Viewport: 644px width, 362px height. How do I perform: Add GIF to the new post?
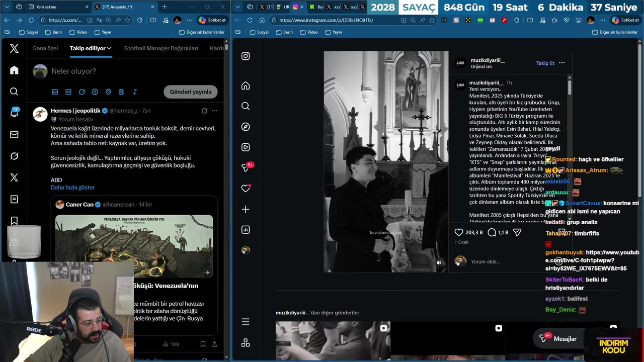point(68,92)
